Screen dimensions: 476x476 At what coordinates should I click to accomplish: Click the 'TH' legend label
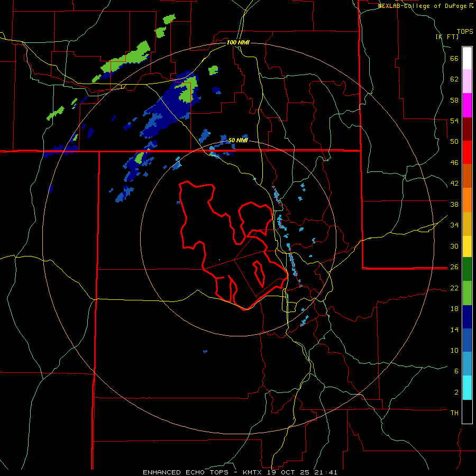454,413
